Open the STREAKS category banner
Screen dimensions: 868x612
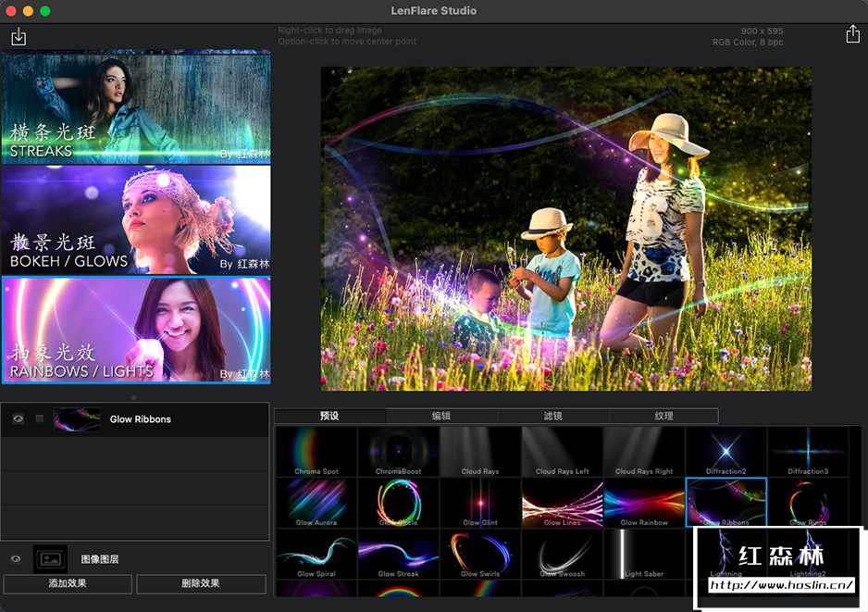[136, 108]
